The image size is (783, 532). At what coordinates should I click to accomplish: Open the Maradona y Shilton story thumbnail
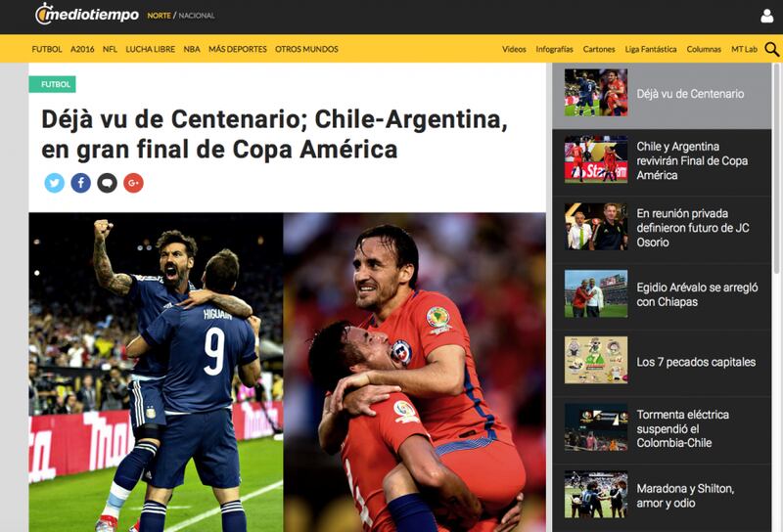[x=596, y=495]
